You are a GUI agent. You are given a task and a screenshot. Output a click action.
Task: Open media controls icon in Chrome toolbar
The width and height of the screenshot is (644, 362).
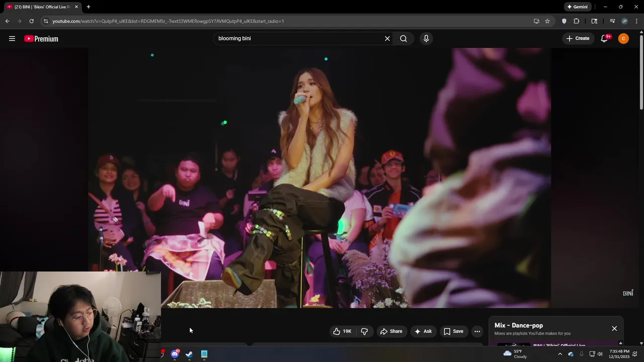[612, 21]
